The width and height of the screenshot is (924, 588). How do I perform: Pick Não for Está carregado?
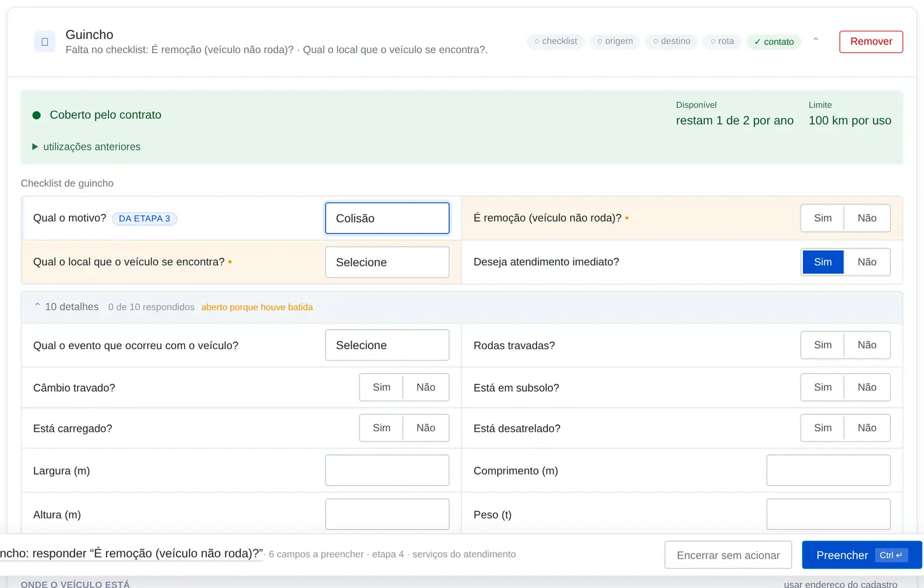[x=426, y=428]
